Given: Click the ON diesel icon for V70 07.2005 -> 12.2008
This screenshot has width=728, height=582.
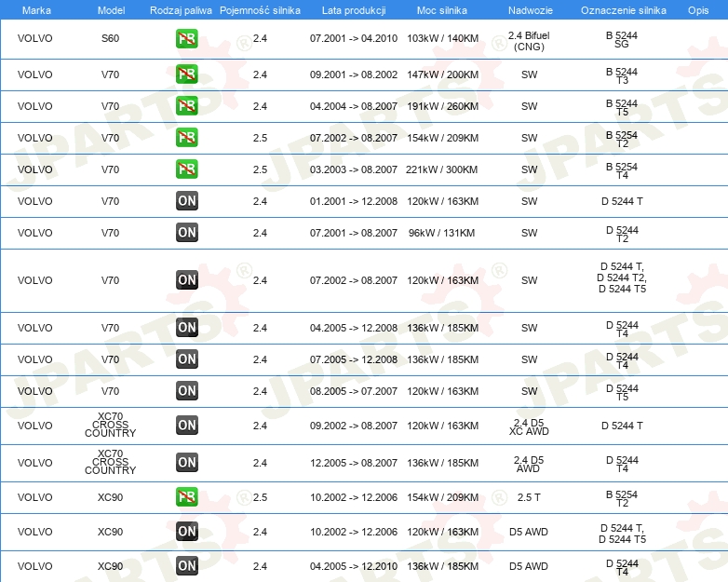Looking at the screenshot, I should (x=186, y=359).
